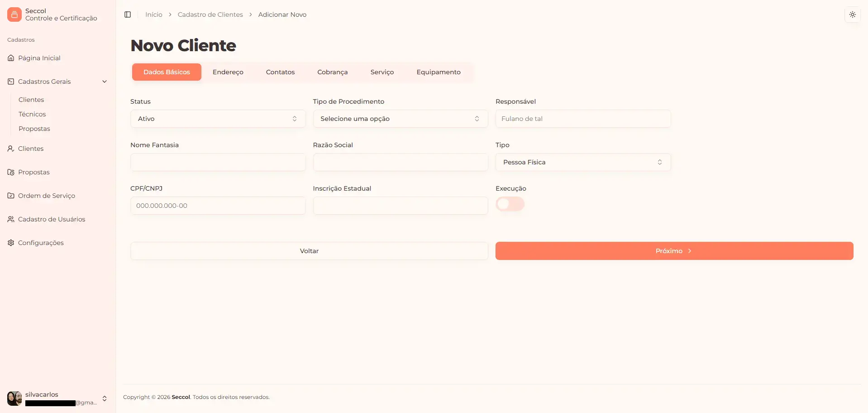
Task: Open Propostas from the sidebar icon
Action: click(x=10, y=172)
